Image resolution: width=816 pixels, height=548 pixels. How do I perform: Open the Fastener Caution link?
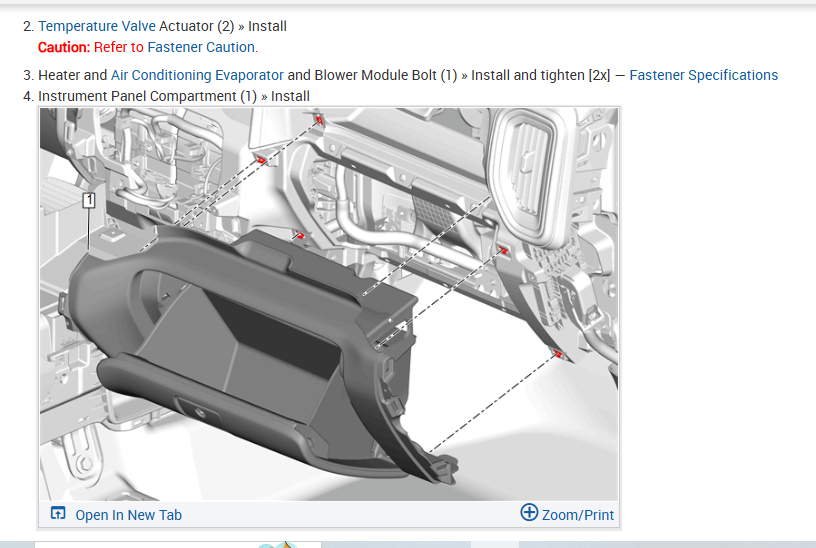201,47
